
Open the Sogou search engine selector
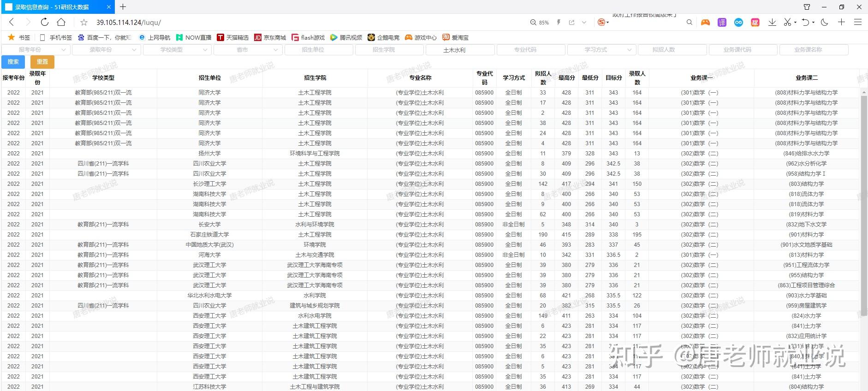pyautogui.click(x=603, y=22)
